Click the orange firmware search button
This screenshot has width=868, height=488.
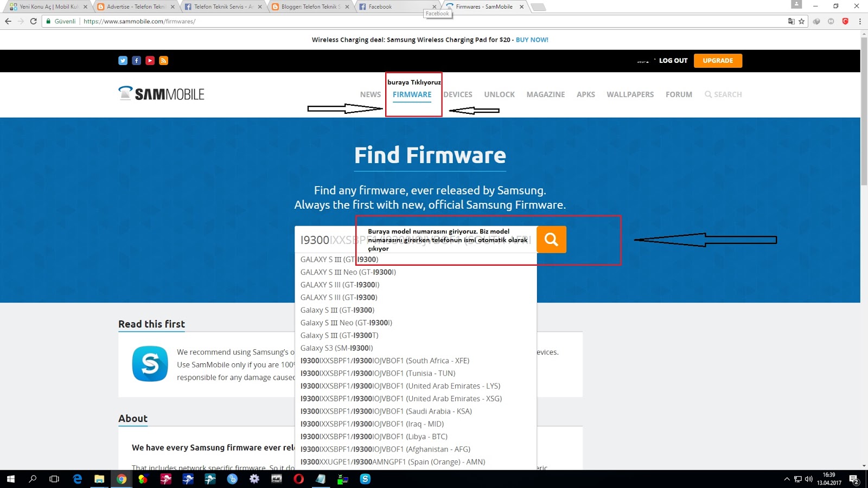551,239
